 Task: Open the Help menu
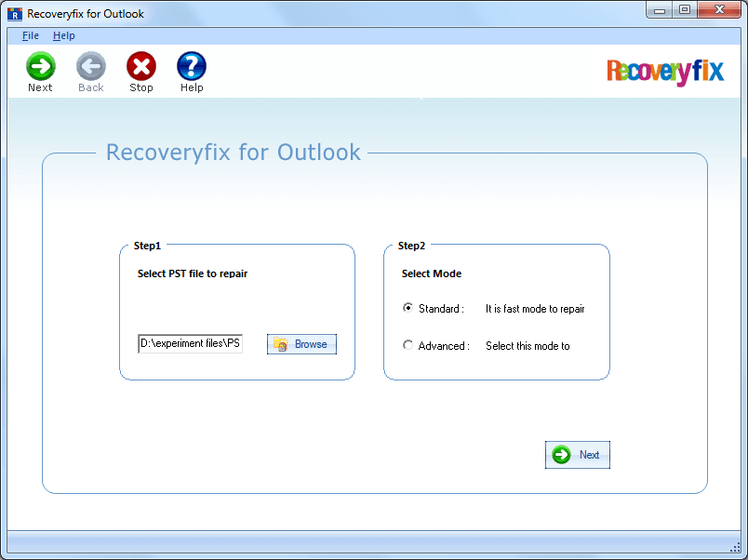click(64, 35)
